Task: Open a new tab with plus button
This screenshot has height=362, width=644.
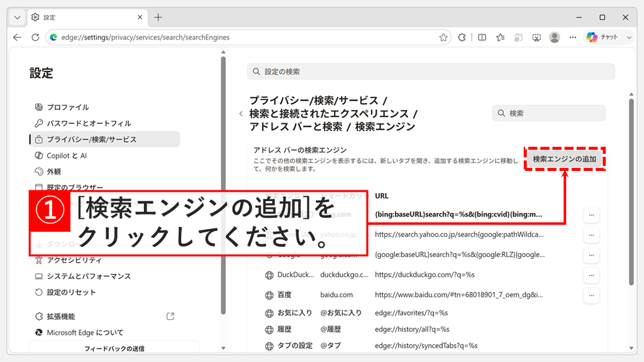Action: pos(158,17)
